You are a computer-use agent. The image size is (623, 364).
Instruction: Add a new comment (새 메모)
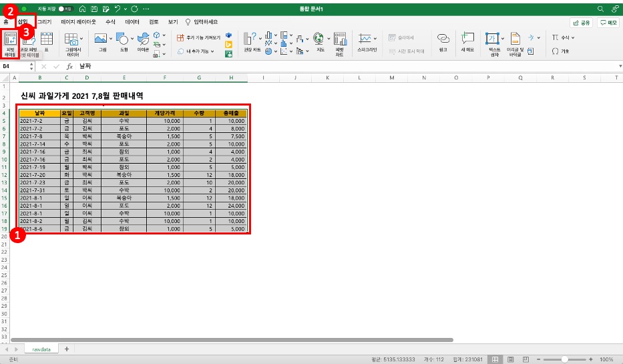[x=467, y=41]
